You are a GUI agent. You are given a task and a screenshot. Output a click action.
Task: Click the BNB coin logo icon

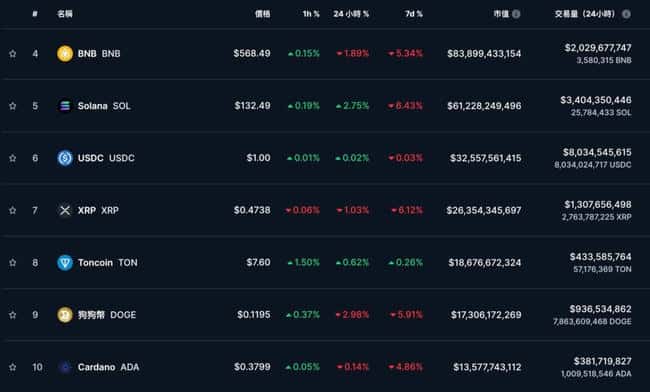65,53
